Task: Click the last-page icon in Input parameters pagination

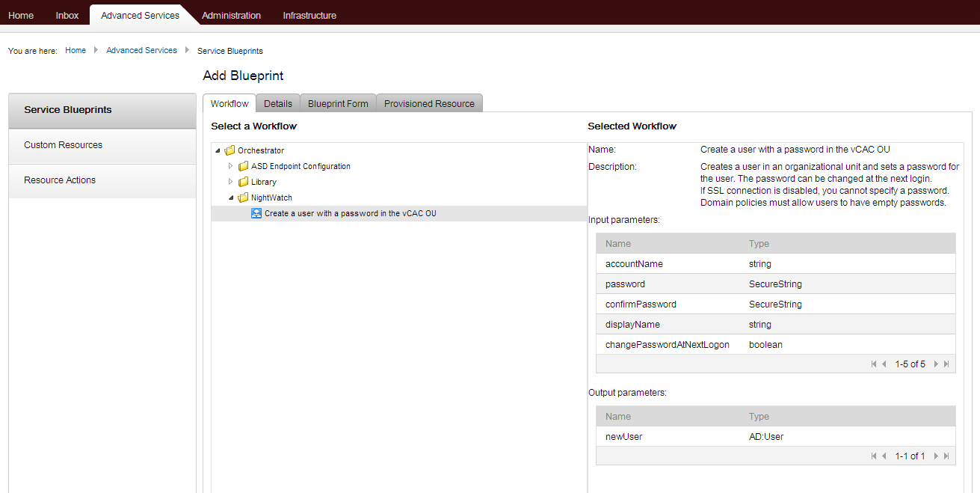Action: 946,364
